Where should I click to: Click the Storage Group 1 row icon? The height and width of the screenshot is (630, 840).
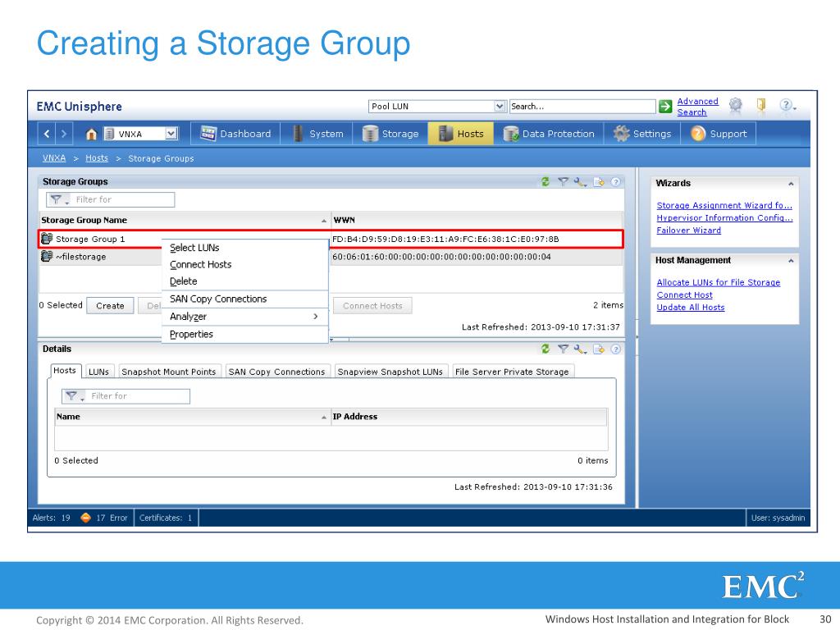47,239
